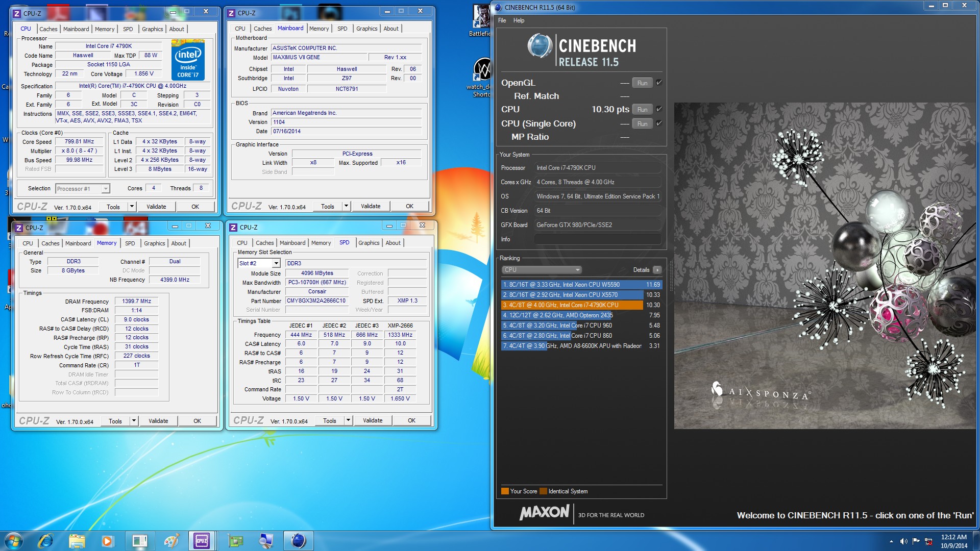
Task: Click the Identical System brown swatch
Action: coord(544,491)
